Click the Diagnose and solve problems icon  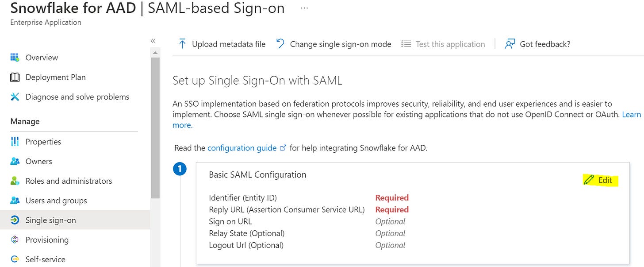[x=15, y=97]
